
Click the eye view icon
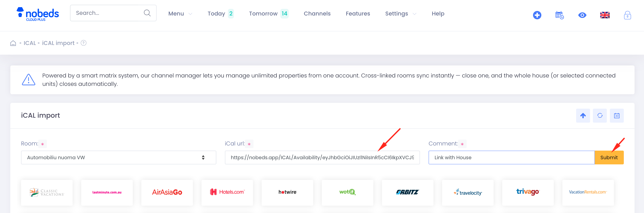pos(582,15)
